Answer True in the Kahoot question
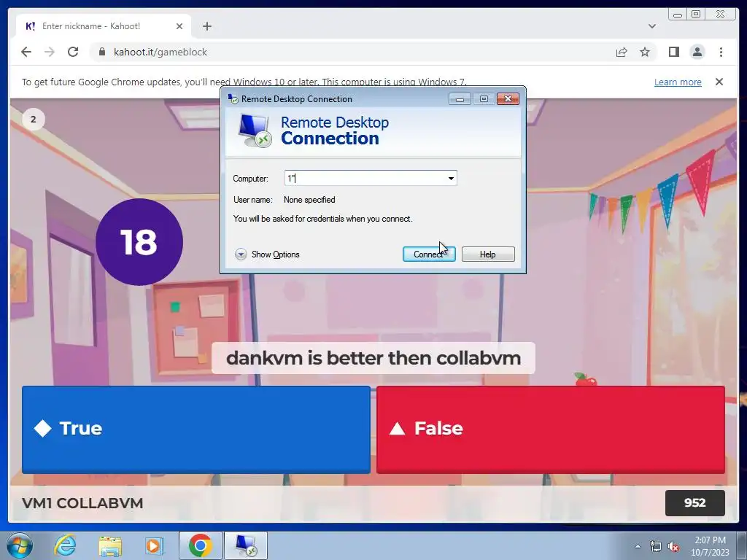 click(x=196, y=429)
